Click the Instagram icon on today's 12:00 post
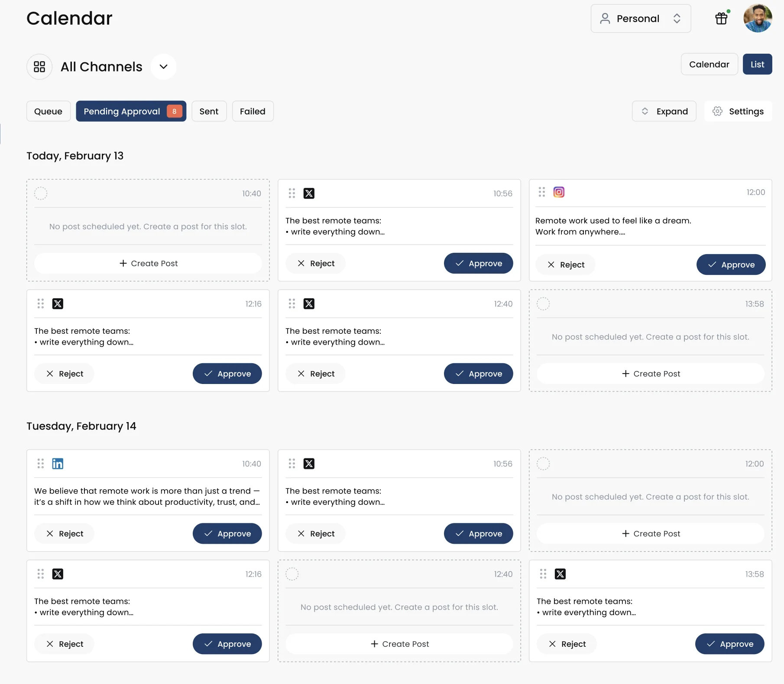784x684 pixels. [x=559, y=192]
